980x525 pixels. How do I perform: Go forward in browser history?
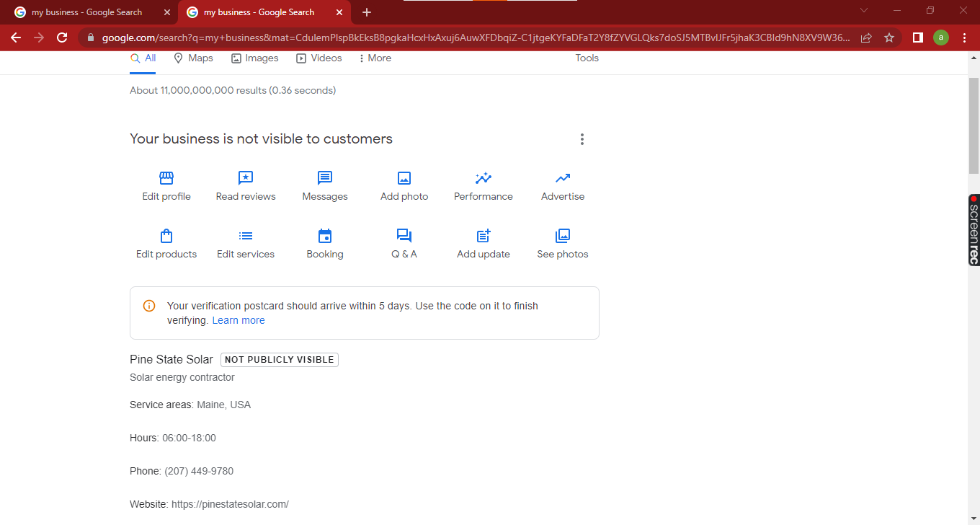(x=39, y=37)
